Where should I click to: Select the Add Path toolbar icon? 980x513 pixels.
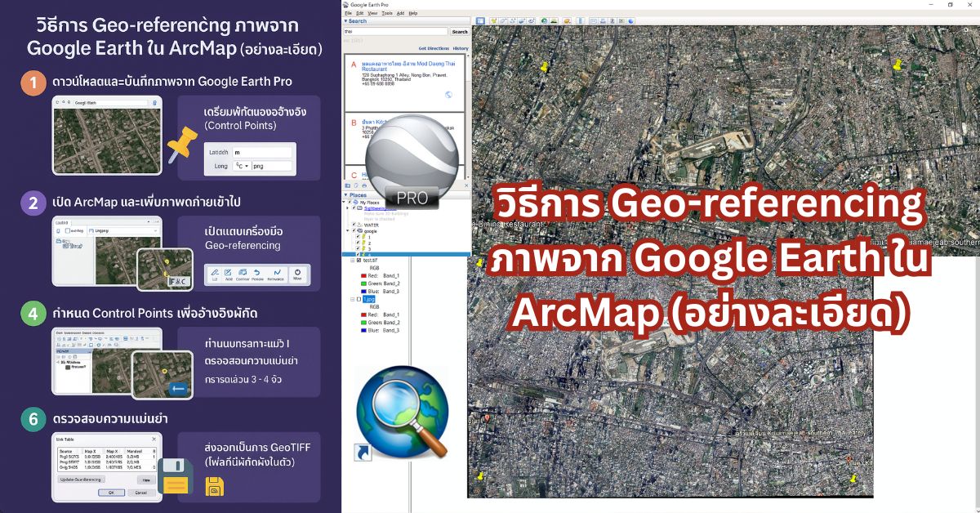tap(512, 20)
